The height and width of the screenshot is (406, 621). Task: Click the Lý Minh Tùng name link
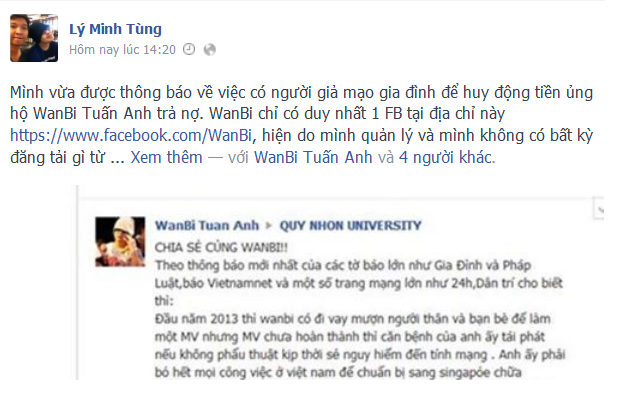pyautogui.click(x=115, y=29)
